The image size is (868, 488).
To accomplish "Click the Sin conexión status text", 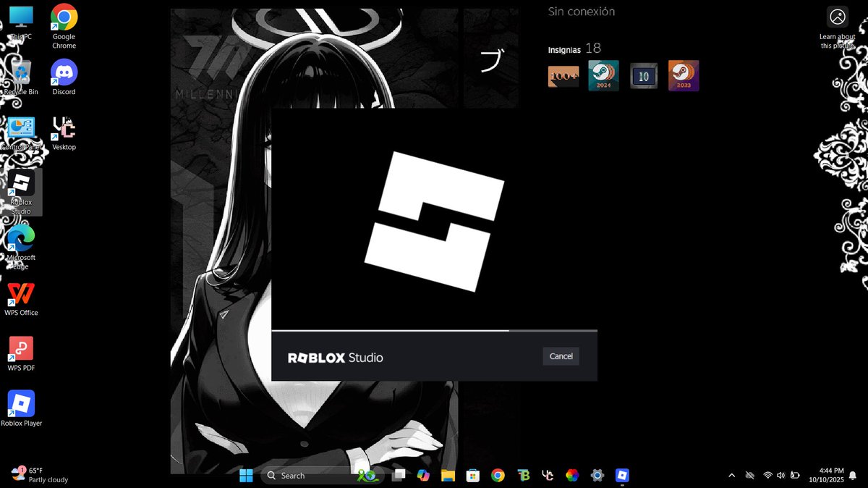I will tap(582, 12).
